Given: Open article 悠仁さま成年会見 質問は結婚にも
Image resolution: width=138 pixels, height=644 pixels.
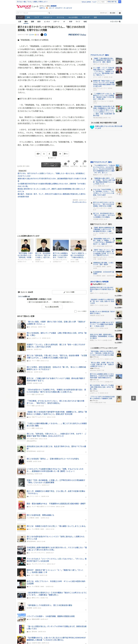Looking at the screenshot, I should point(40,515).
